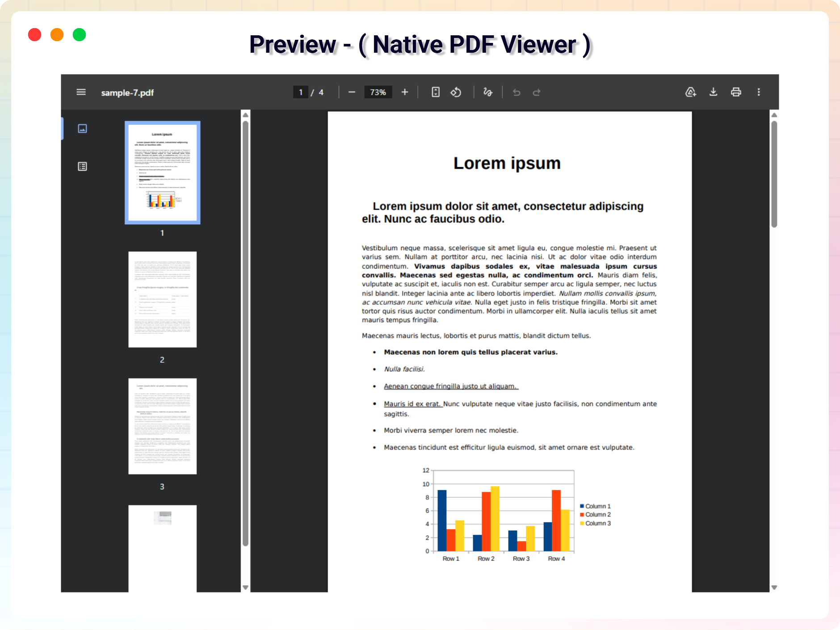The width and height of the screenshot is (840, 630).
Task: Click the annotate drawing pen icon
Action: click(487, 92)
